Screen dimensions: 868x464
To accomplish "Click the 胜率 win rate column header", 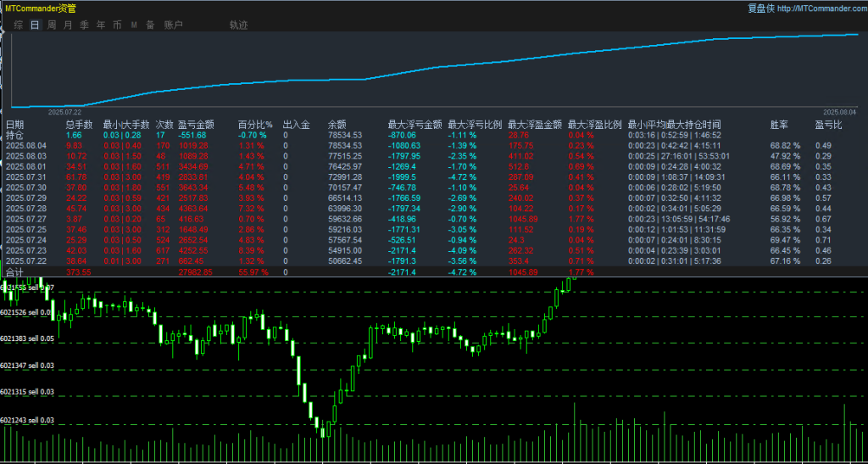I will point(779,125).
